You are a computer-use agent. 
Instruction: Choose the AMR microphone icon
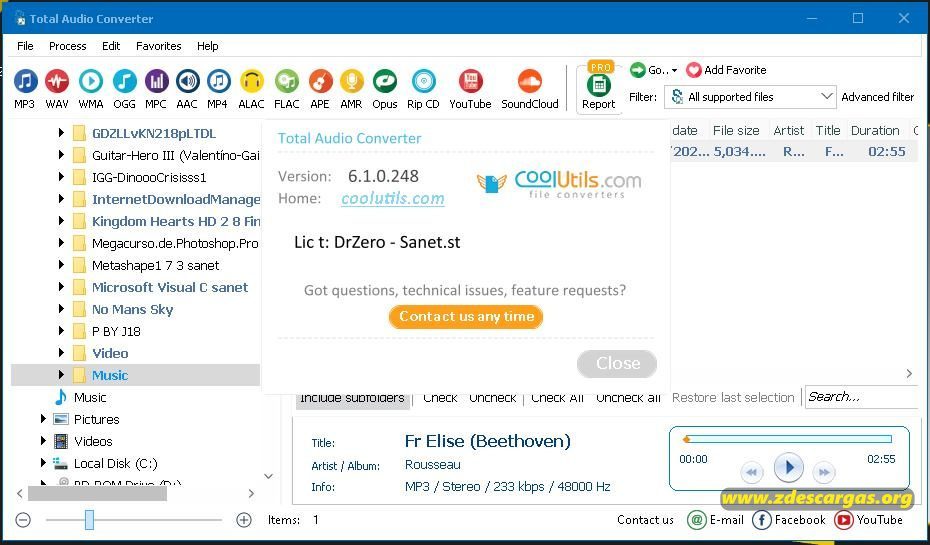click(x=351, y=82)
